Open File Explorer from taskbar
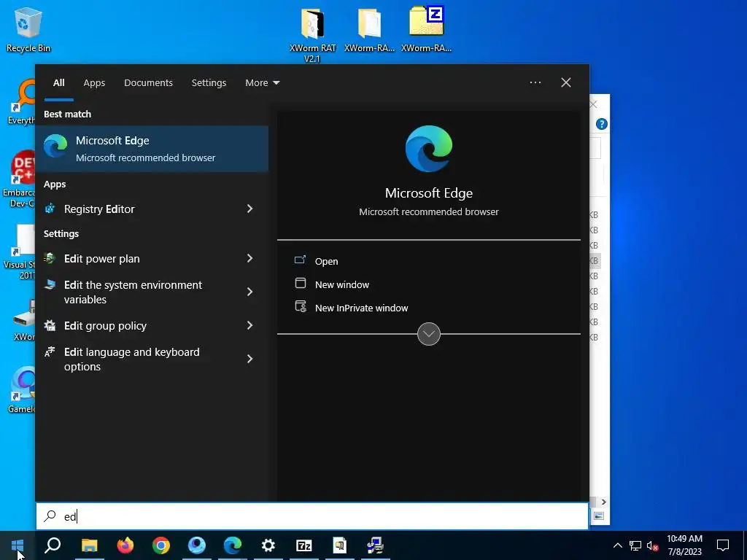 89,545
